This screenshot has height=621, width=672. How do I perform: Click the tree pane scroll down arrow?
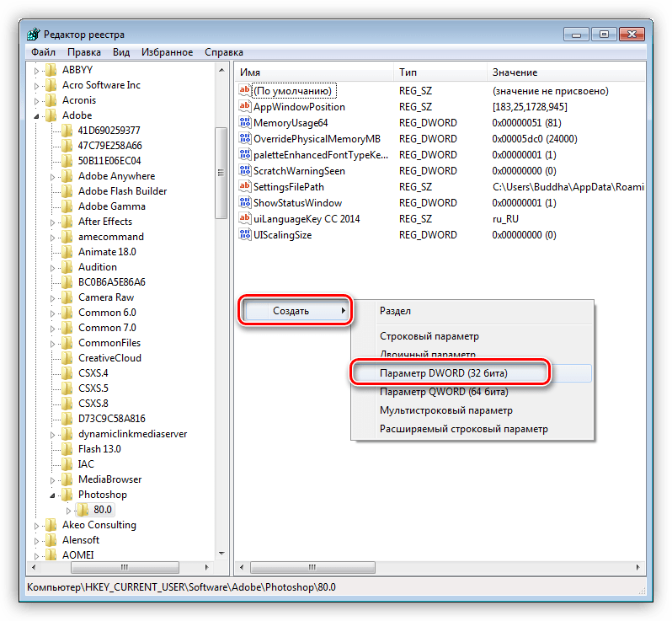tap(221, 554)
